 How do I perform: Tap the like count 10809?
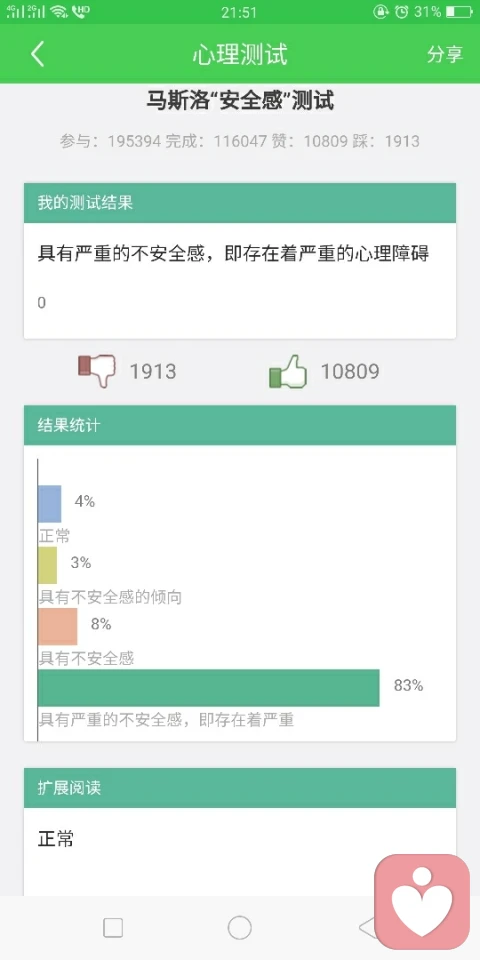[x=350, y=371]
